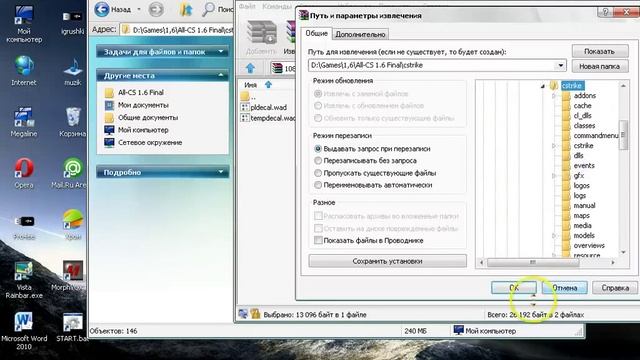This screenshot has width=640, height=360.
Task: Open All-CS 1.6 Final link in sidebar
Action: [141, 93]
